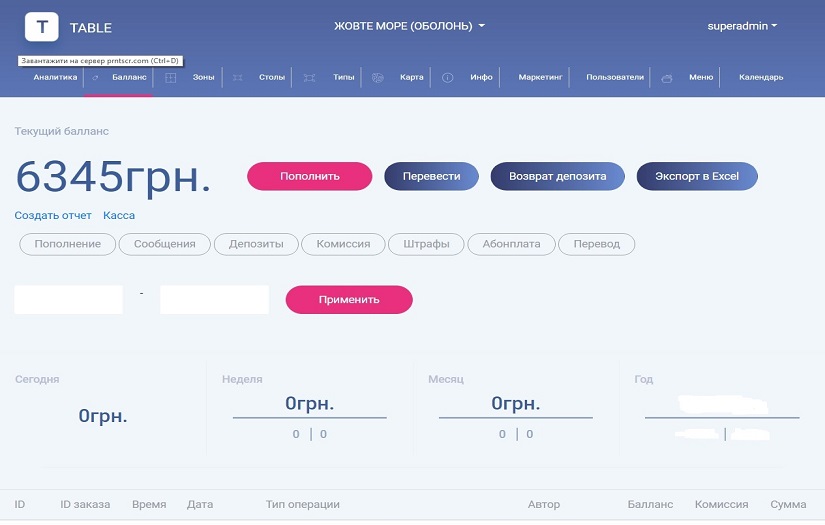Expand the ЖОВТЕ МОРЕ (ОБОЛОНЬ) venue dropdown
The height and width of the screenshot is (525, 825).
coord(409,26)
